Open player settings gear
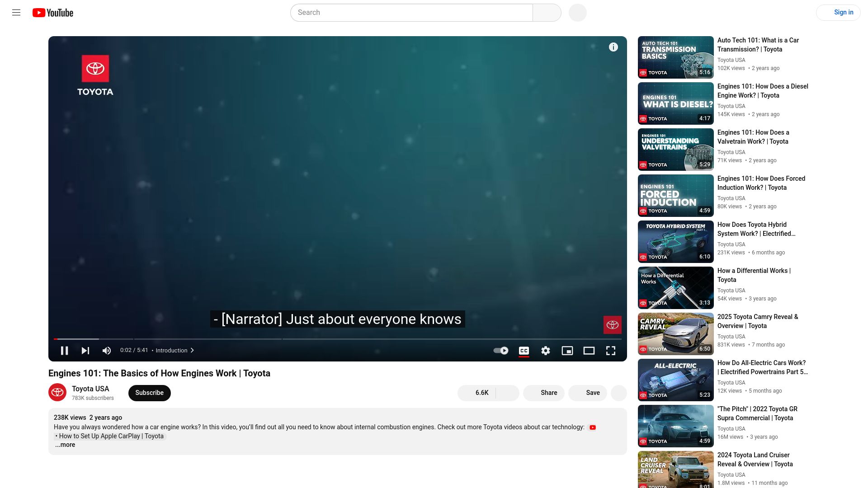Screen dimensions: 868x488 point(546,351)
